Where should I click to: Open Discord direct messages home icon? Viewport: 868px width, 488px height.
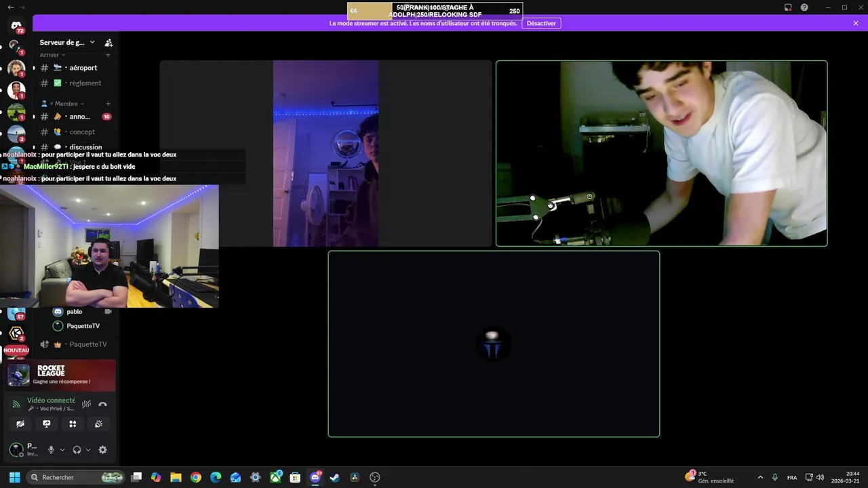16,26
